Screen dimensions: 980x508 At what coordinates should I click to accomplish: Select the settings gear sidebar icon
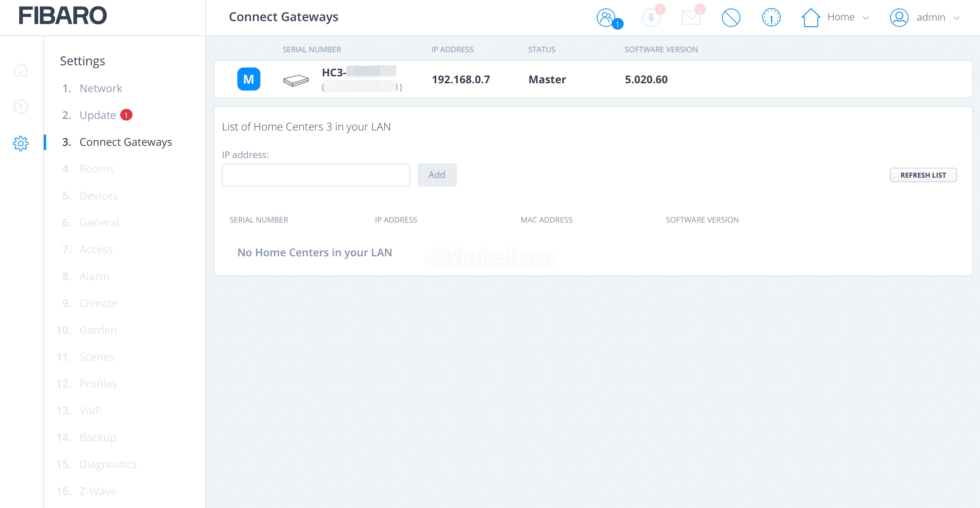21,143
